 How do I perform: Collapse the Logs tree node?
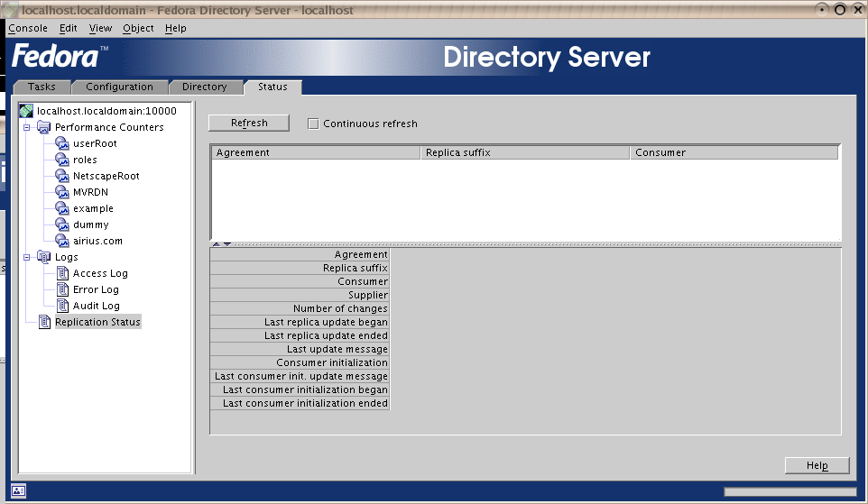coord(26,257)
